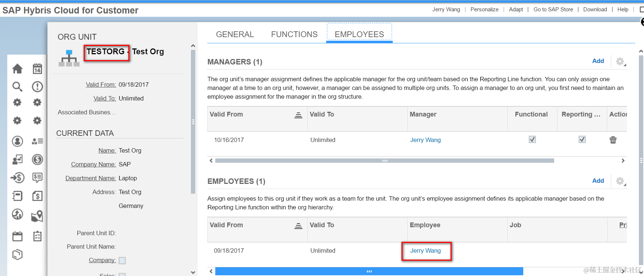Screen dimensions: 644x276
Task: Delete the Jerry Wang manager row via trash icon
Action: [x=613, y=140]
